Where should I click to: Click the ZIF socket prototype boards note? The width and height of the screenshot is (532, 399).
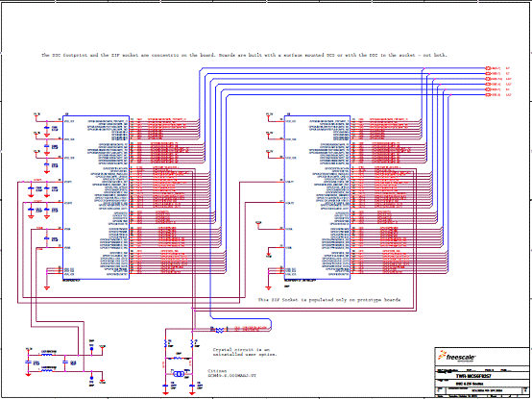tap(329, 300)
